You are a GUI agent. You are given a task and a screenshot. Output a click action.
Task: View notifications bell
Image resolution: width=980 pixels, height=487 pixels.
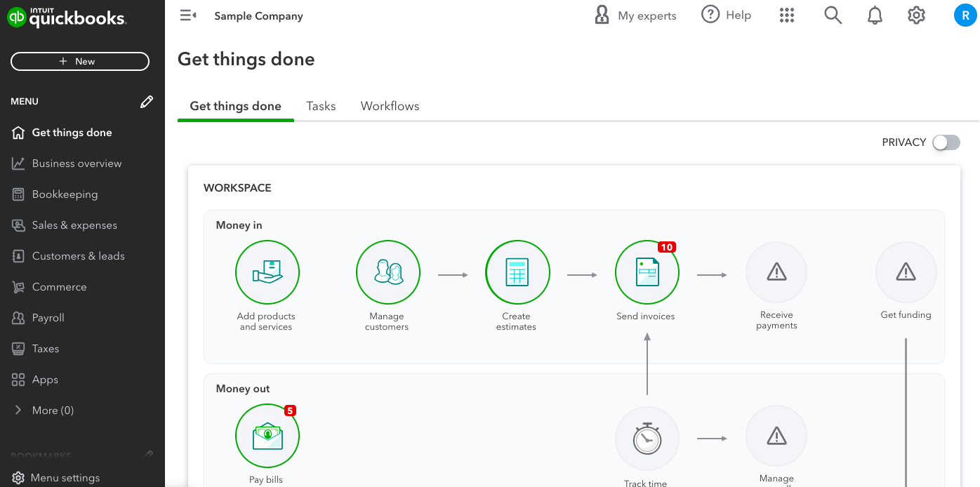[x=875, y=15]
